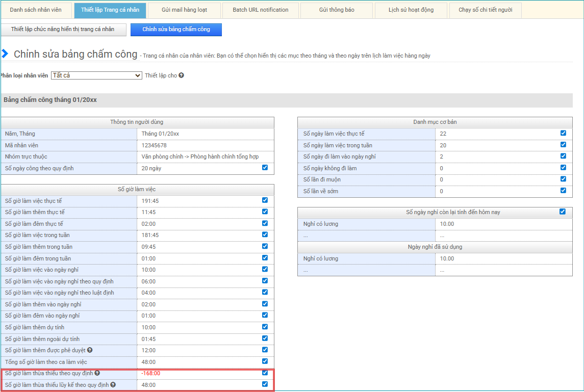584x392 pixels.
Task: Toggle Số ngày nghỉ còn lại tính đến hôm nay checkbox
Action: [563, 212]
